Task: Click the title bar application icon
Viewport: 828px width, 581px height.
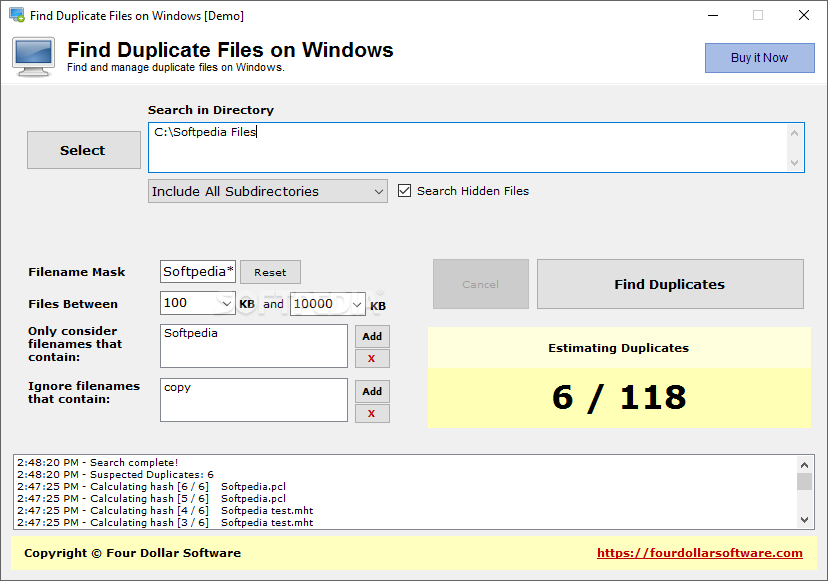Action: (x=17, y=15)
